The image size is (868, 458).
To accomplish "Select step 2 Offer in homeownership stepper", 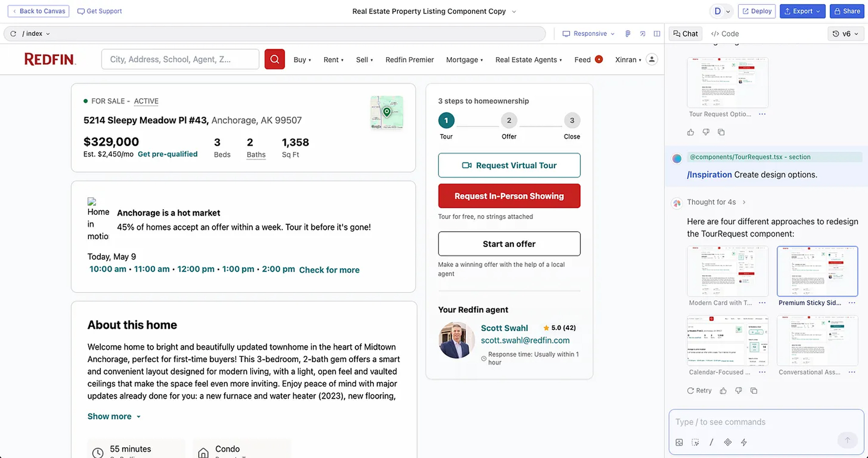I will [509, 120].
